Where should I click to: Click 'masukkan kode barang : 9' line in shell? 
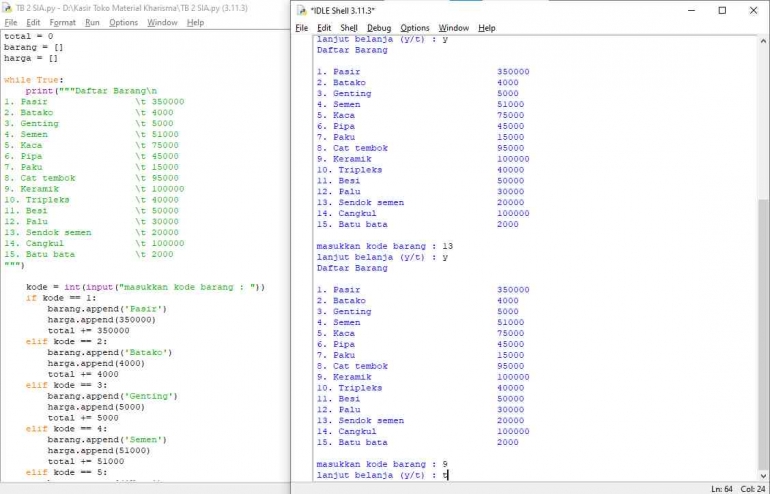(x=382, y=464)
